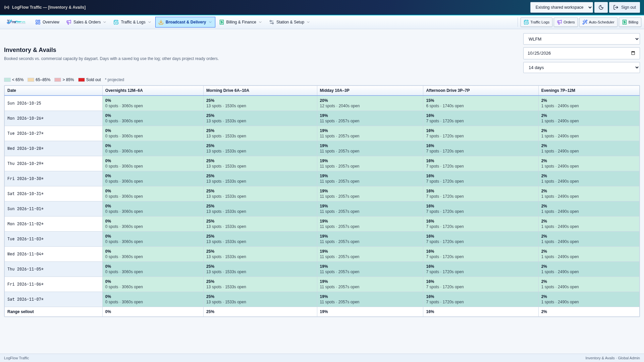The image size is (644, 362).
Task: Click the Sales & Orders megaphone icon
Action: coord(69,22)
